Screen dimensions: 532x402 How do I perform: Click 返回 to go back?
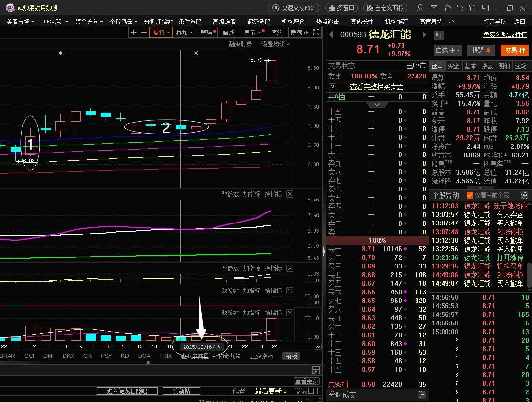click(520, 22)
